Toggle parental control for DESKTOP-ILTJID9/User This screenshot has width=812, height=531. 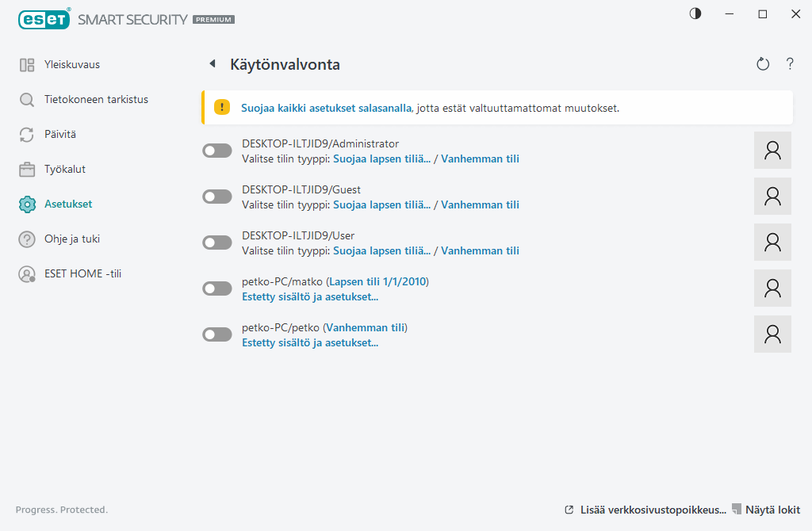pos(217,243)
